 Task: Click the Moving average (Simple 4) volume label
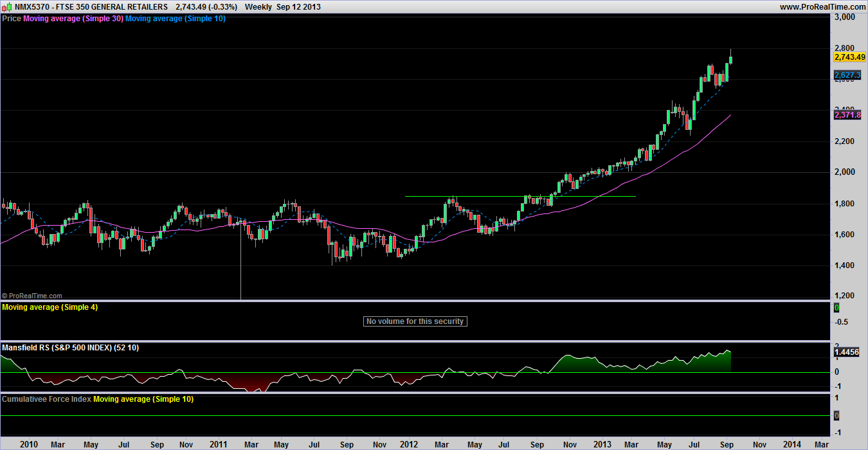tap(50, 307)
